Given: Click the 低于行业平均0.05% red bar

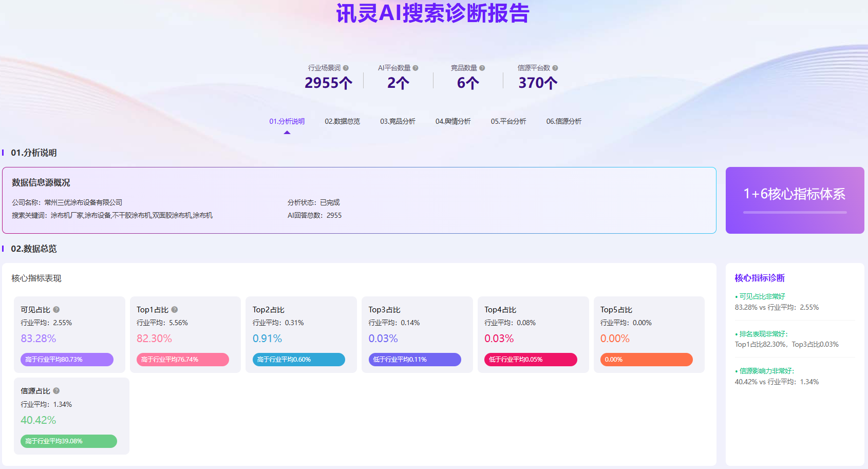Looking at the screenshot, I should pyautogui.click(x=531, y=360).
